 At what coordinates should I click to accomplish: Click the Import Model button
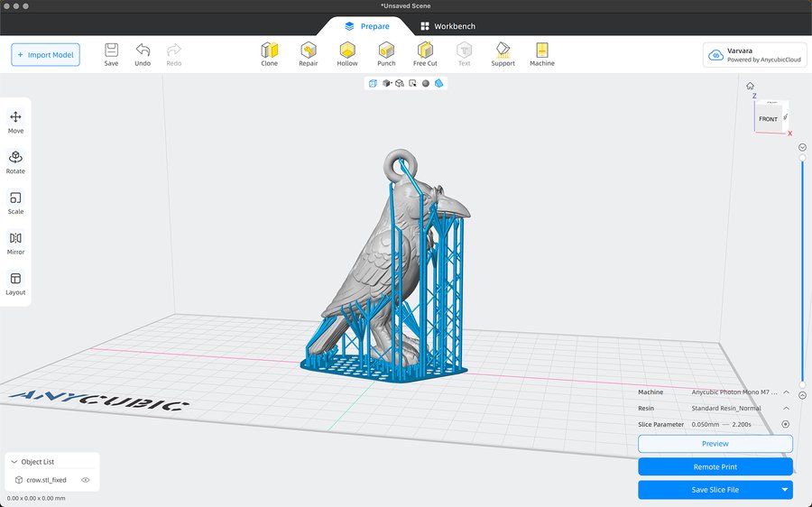(46, 55)
